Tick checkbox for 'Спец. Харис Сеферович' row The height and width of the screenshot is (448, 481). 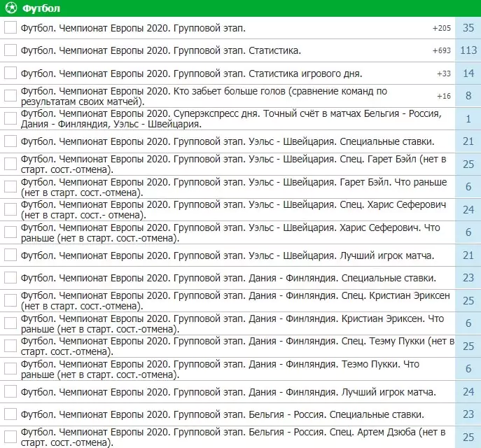click(11, 209)
